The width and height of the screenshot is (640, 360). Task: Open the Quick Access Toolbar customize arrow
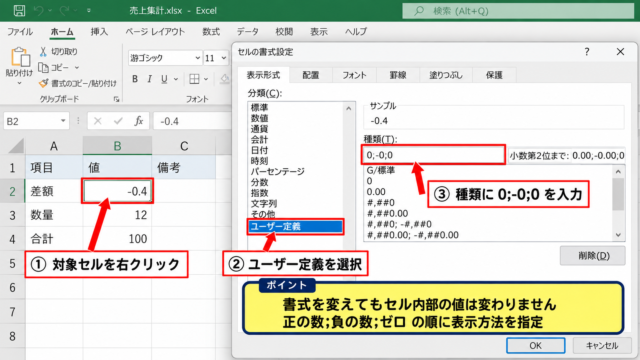pos(89,11)
